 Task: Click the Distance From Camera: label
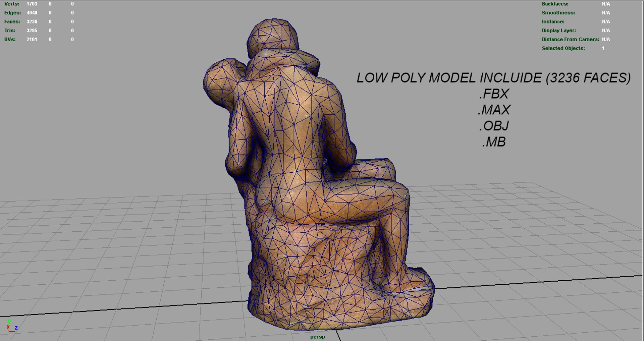point(571,39)
